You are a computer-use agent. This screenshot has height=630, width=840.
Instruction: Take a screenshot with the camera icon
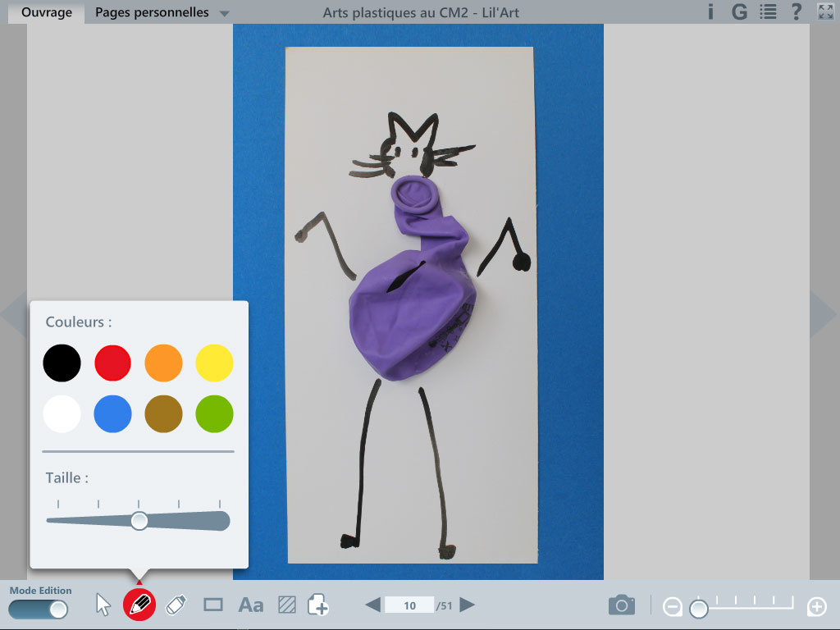(621, 605)
